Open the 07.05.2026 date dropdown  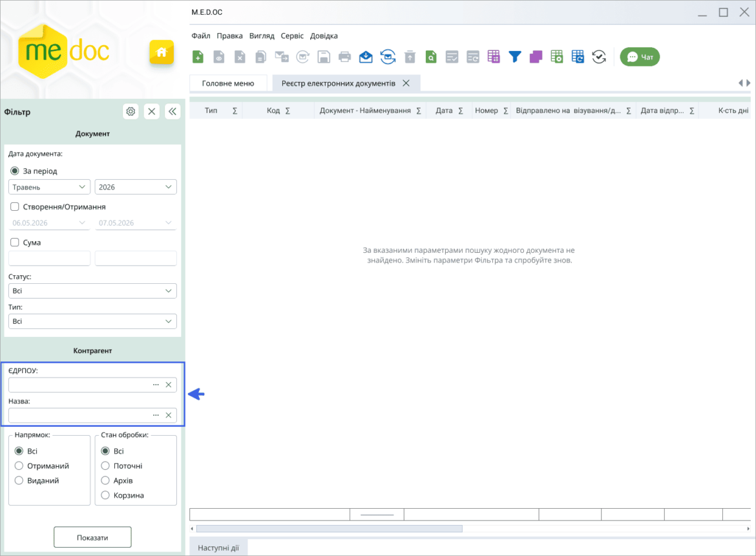(x=136, y=223)
